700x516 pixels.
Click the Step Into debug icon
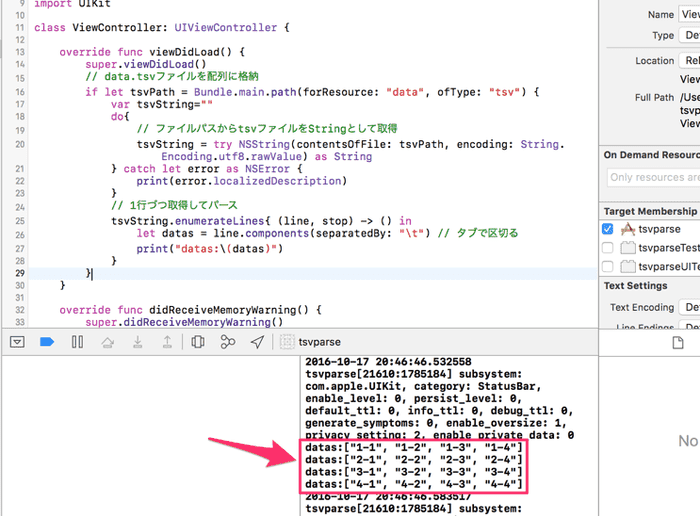pos(137,342)
